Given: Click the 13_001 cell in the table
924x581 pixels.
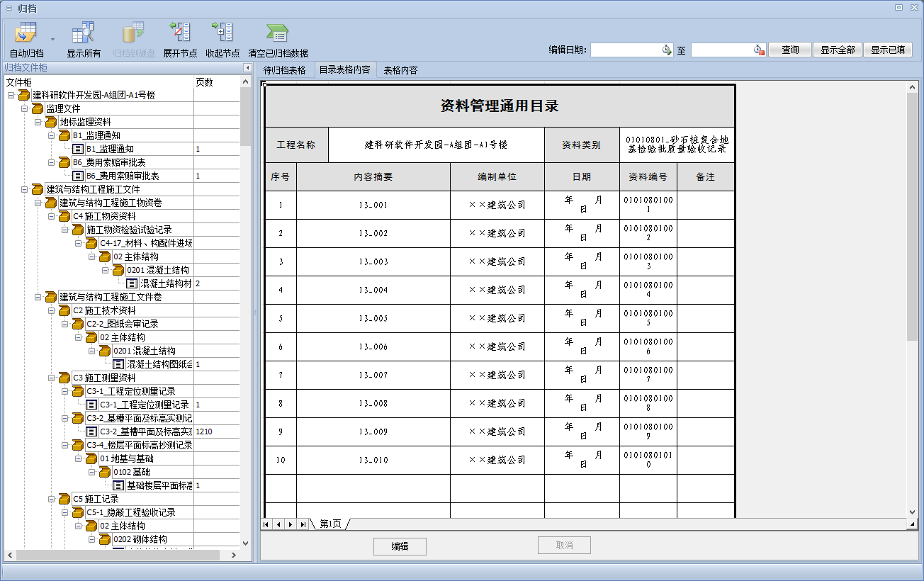Looking at the screenshot, I should point(373,205).
